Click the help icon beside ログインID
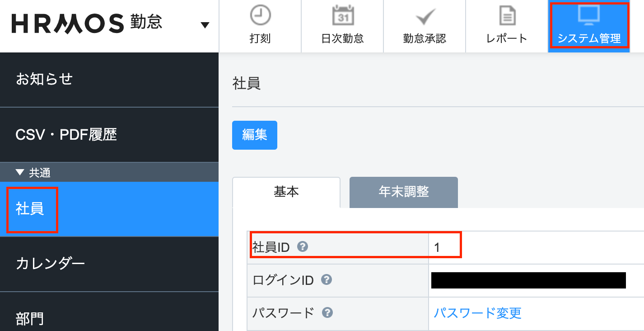Viewport: 644px width, 331px height. (x=326, y=280)
